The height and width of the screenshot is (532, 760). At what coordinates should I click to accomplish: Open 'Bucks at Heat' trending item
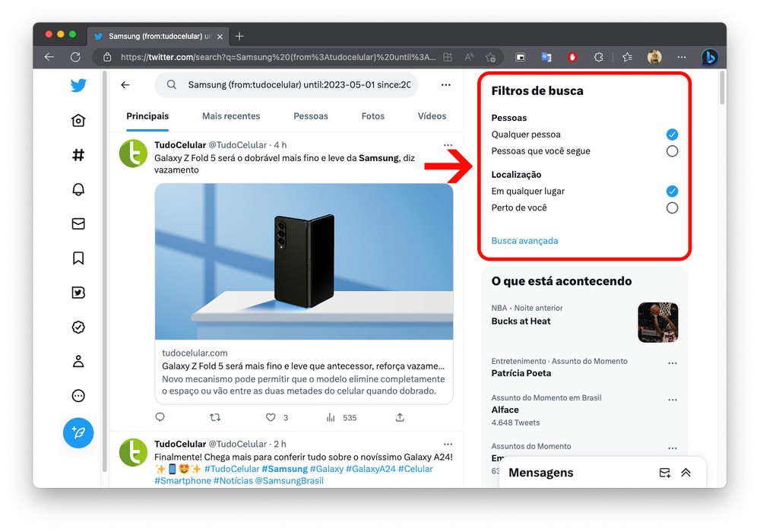(x=521, y=321)
